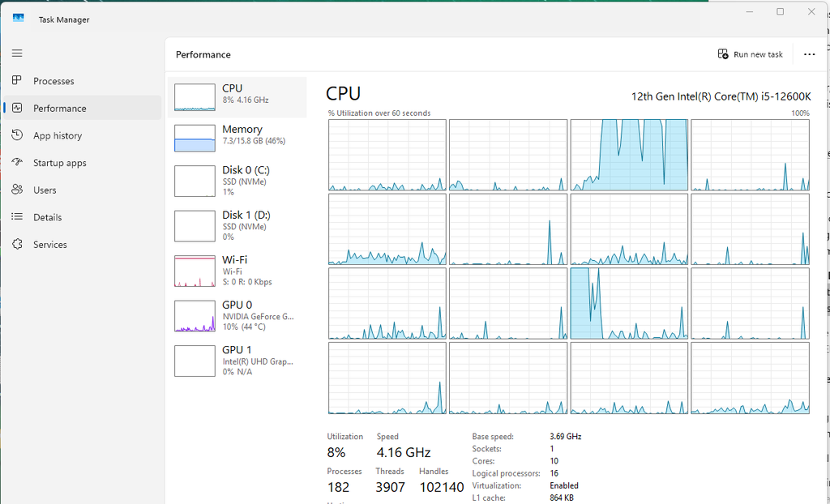
Task: Switch to the App history page
Action: [82, 135]
